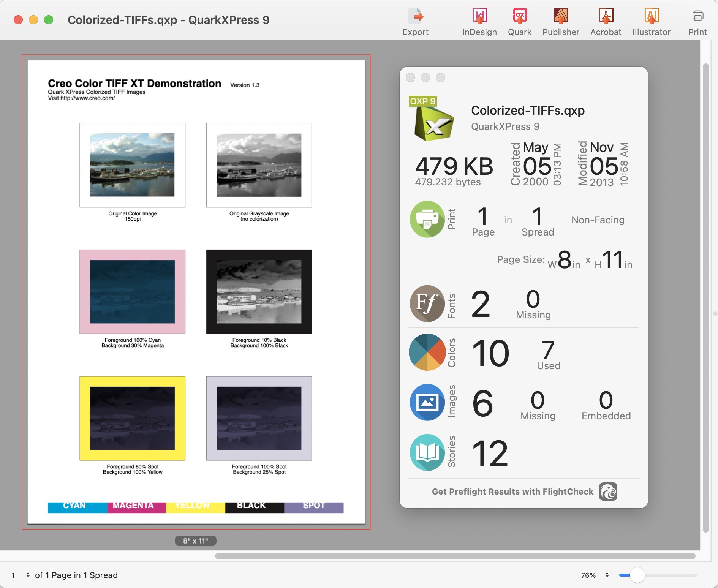The image size is (718, 588).
Task: Click the "6" total images count
Action: coord(482,403)
